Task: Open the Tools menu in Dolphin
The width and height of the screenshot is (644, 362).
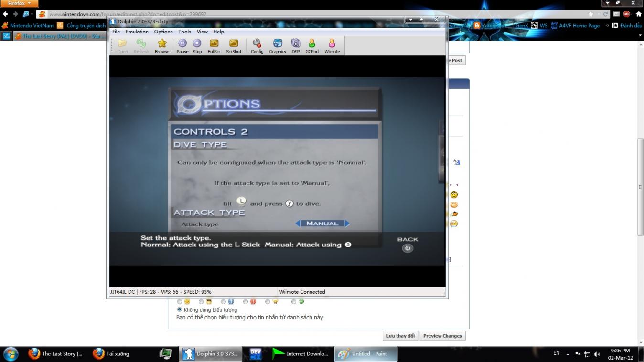Action: coord(184,32)
